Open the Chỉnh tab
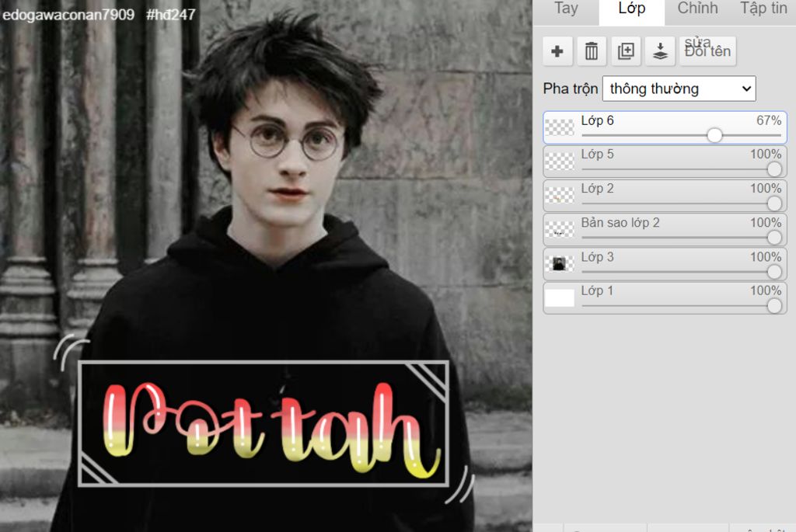The image size is (796, 532). (697, 9)
